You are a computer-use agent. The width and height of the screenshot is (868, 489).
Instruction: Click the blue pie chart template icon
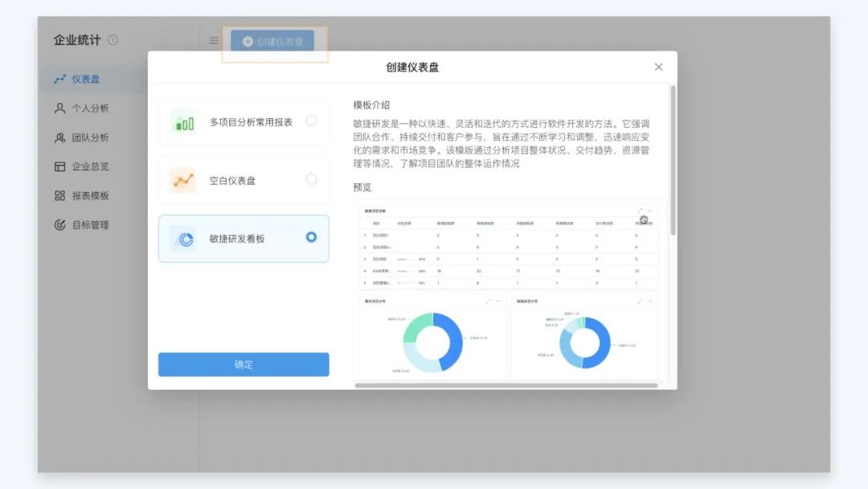(x=183, y=239)
